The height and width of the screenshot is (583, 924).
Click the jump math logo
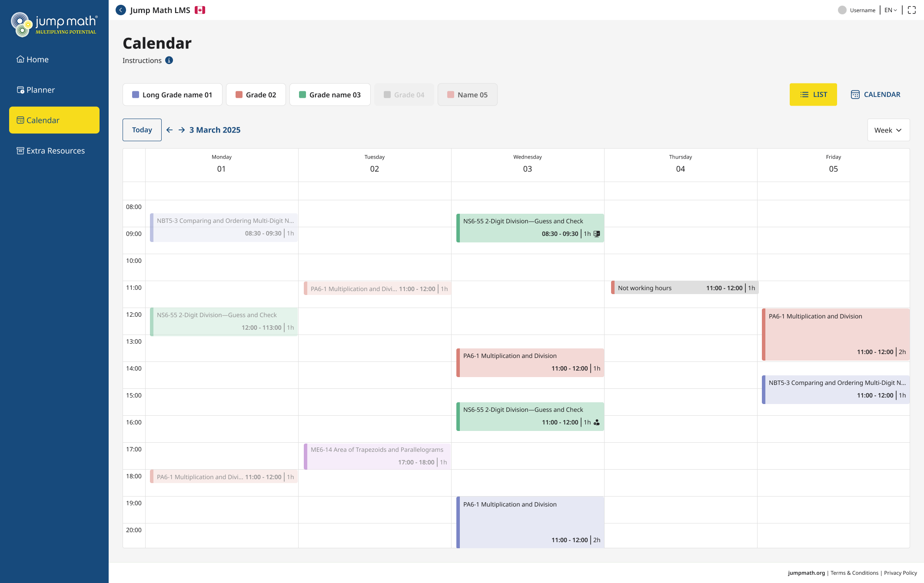click(x=54, y=24)
